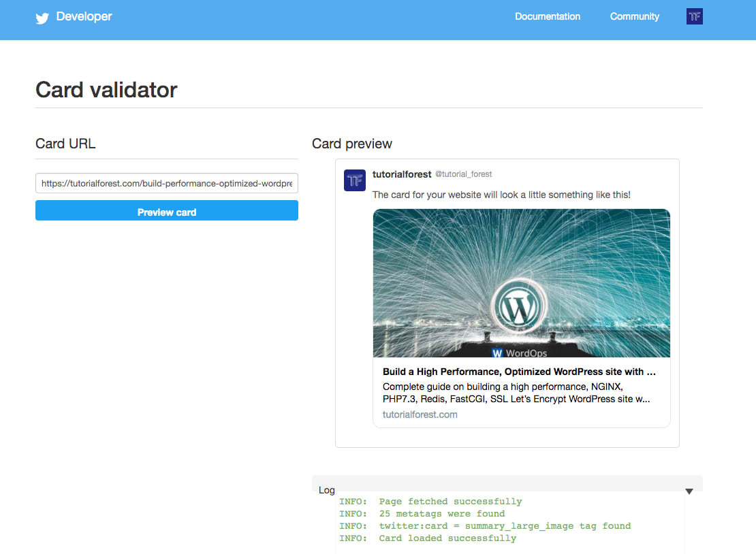
Task: Click the Log panel label
Action: [x=326, y=490]
